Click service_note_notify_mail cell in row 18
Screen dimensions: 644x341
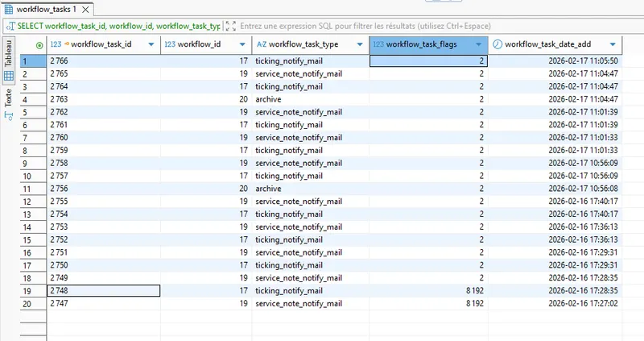pyautogui.click(x=311, y=278)
